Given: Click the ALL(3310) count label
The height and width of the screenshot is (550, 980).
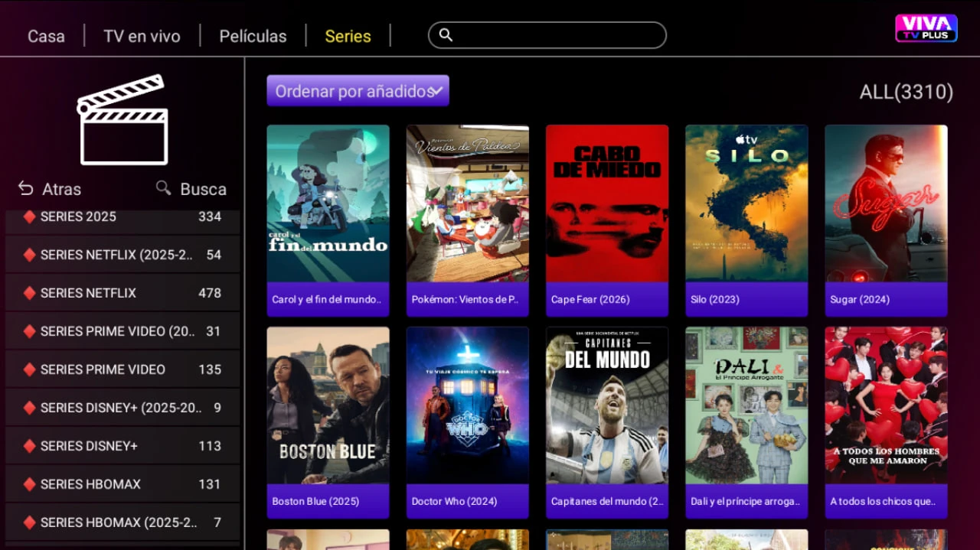Looking at the screenshot, I should [x=906, y=92].
